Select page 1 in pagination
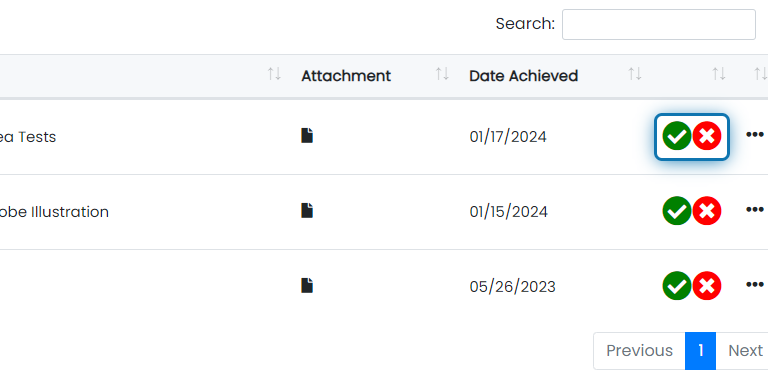 click(700, 351)
